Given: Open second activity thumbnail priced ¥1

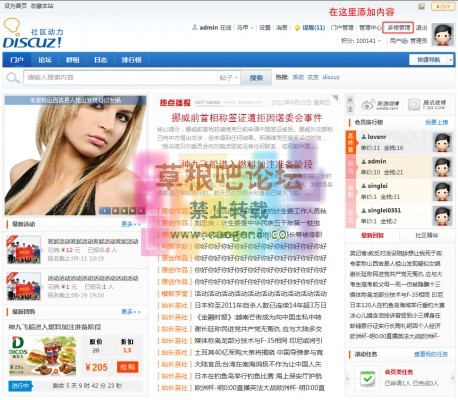Looking at the screenshot, I should (x=24, y=286).
